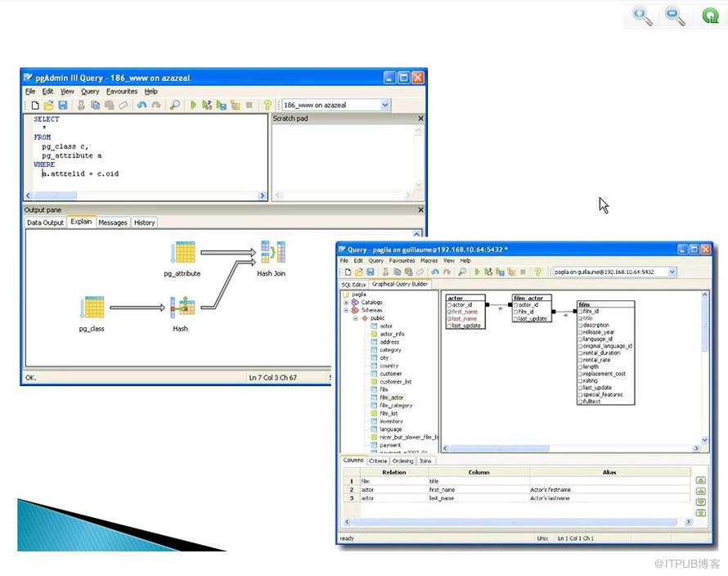Image resolution: width=728 pixels, height=576 pixels.
Task: Open the Macros menu in pagila Query window
Action: click(x=429, y=261)
